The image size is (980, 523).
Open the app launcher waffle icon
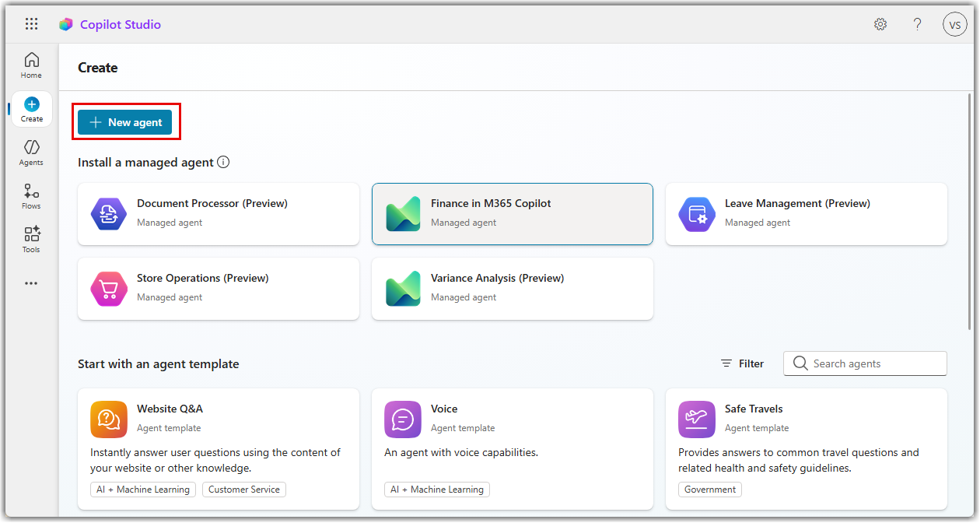tap(31, 24)
